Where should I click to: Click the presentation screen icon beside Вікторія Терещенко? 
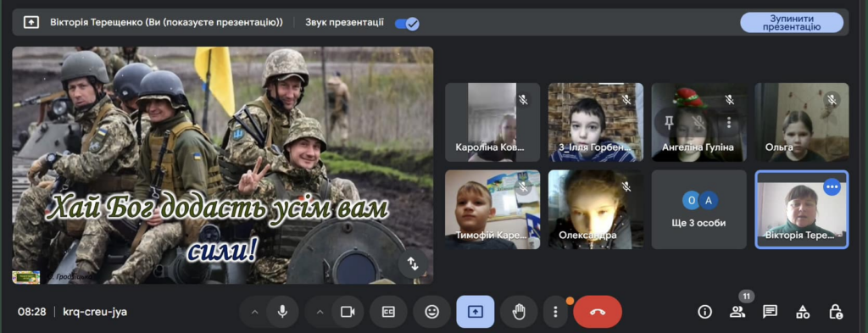tap(31, 23)
